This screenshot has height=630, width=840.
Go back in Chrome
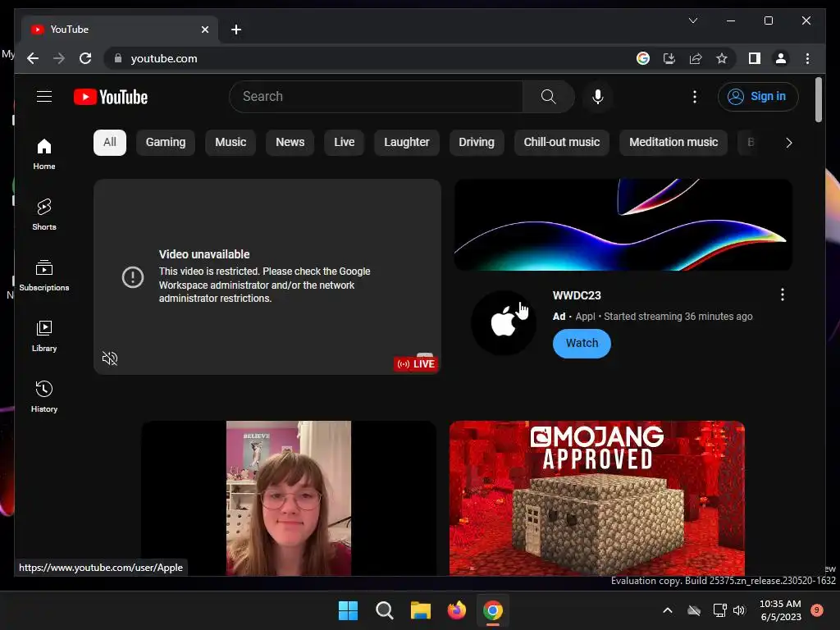[33, 58]
